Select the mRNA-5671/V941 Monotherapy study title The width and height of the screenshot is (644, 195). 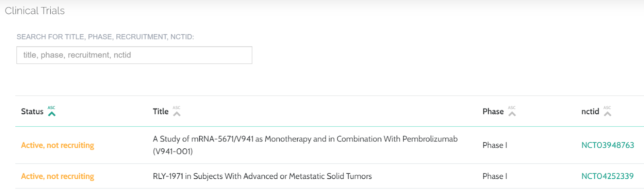305,139
